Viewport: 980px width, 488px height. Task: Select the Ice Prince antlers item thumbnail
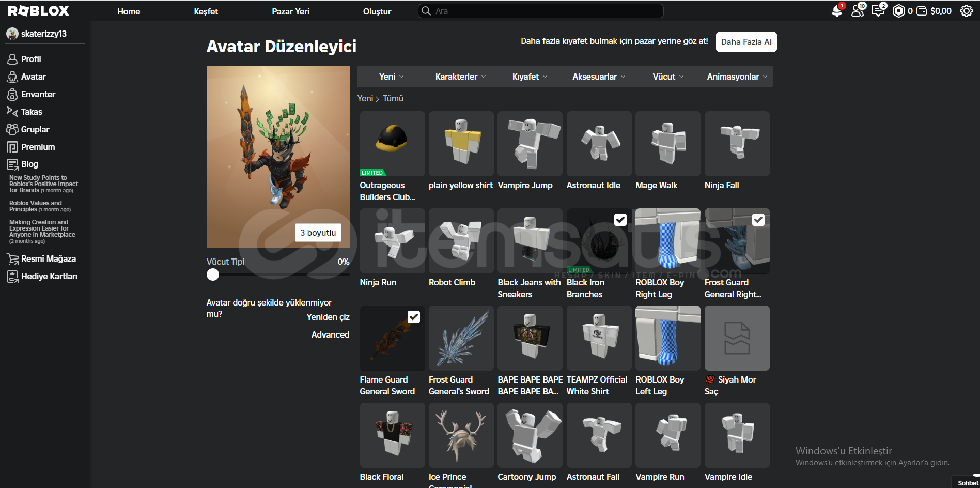(461, 435)
